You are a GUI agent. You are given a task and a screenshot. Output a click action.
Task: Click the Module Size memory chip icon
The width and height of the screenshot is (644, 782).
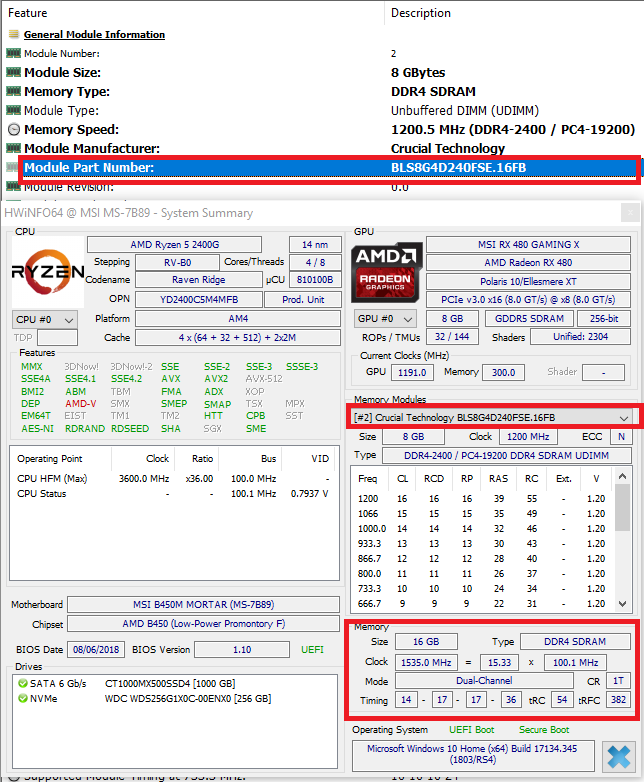point(13,72)
